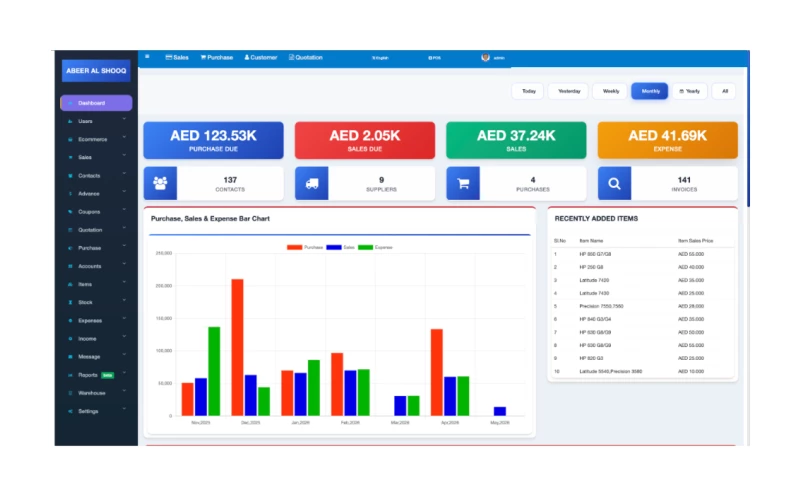Click the invoices magnifier icon tile
This screenshot has height=480, width=800.
pyautogui.click(x=614, y=183)
